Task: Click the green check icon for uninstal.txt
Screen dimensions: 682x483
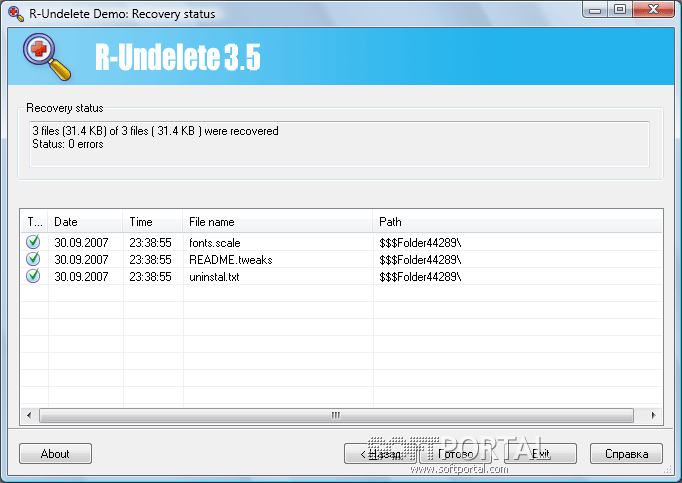Action: 33,275
